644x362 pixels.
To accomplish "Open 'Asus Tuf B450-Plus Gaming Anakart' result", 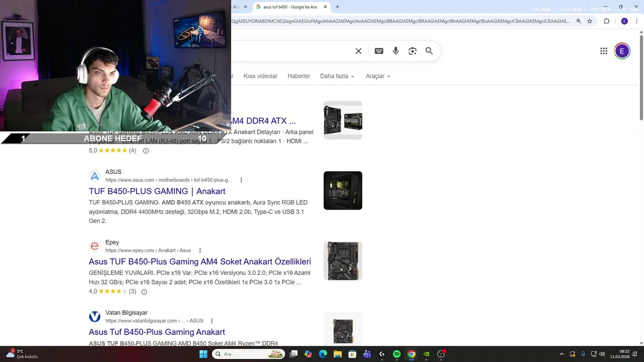I will pyautogui.click(x=157, y=332).
